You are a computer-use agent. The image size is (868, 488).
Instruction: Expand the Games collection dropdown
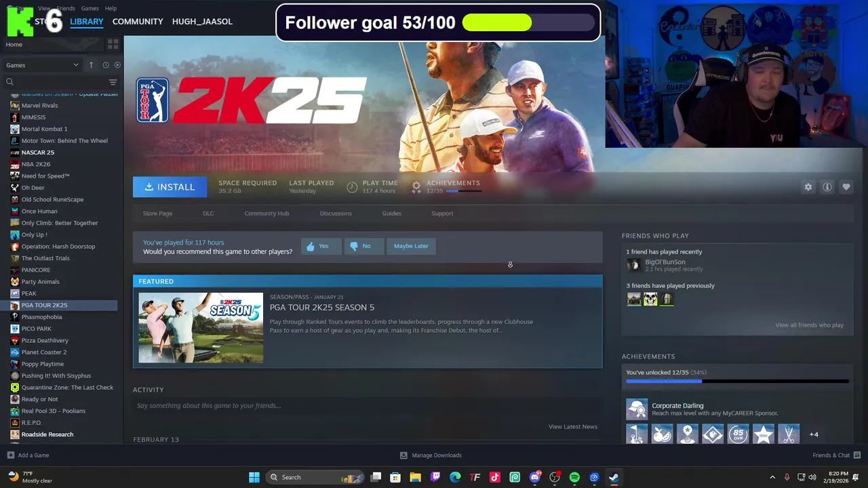(x=42, y=65)
